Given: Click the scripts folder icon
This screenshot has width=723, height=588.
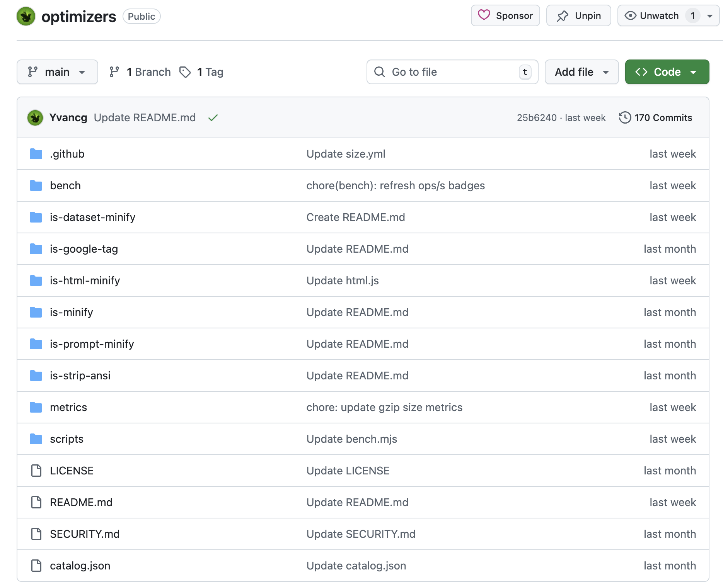Looking at the screenshot, I should (36, 439).
